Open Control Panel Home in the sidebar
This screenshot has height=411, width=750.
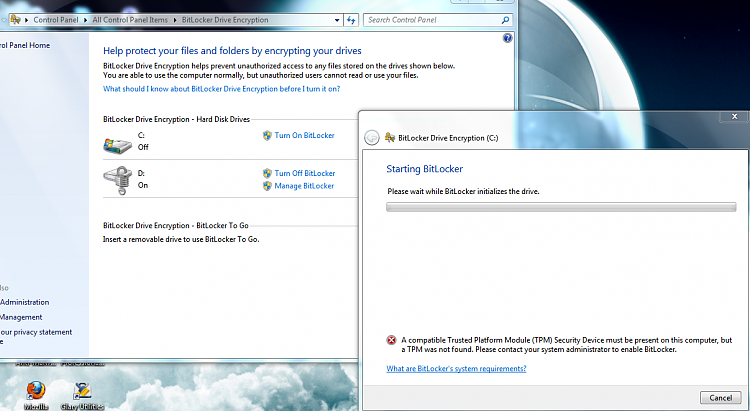tap(25, 45)
